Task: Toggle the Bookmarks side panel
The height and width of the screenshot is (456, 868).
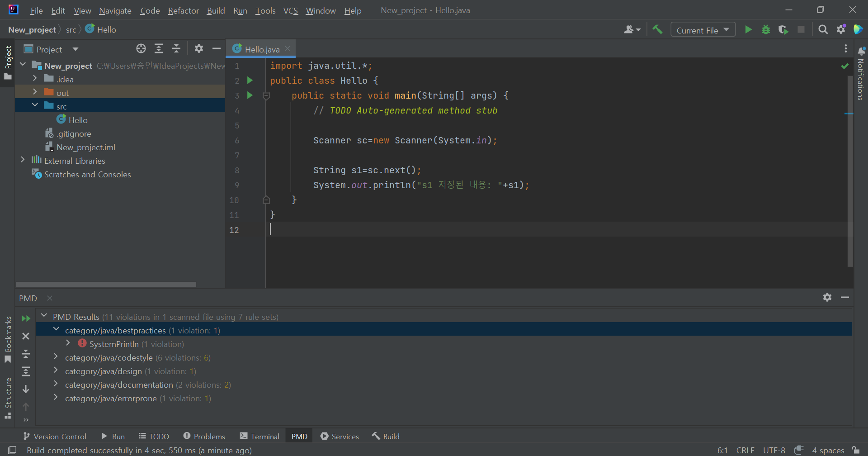Action: coord(8,339)
